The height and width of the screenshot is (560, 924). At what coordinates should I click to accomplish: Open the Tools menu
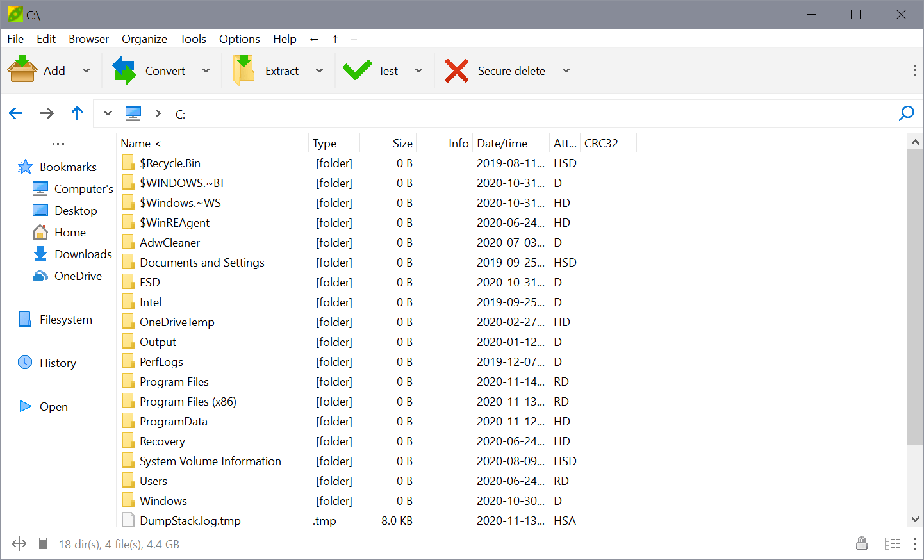coord(193,39)
